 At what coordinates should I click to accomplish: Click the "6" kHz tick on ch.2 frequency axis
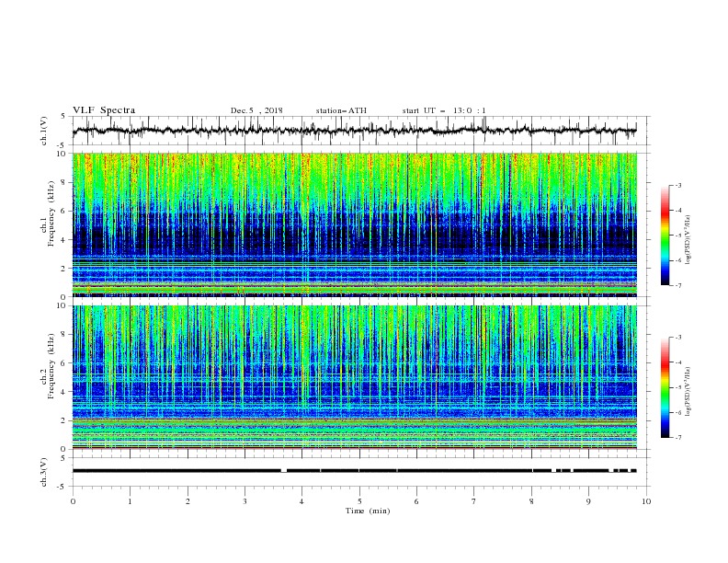(63, 362)
